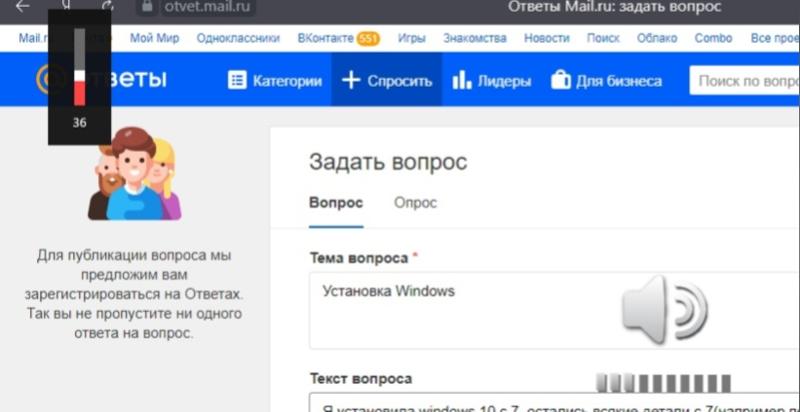Click the Лидеры bar chart icon

[462, 81]
